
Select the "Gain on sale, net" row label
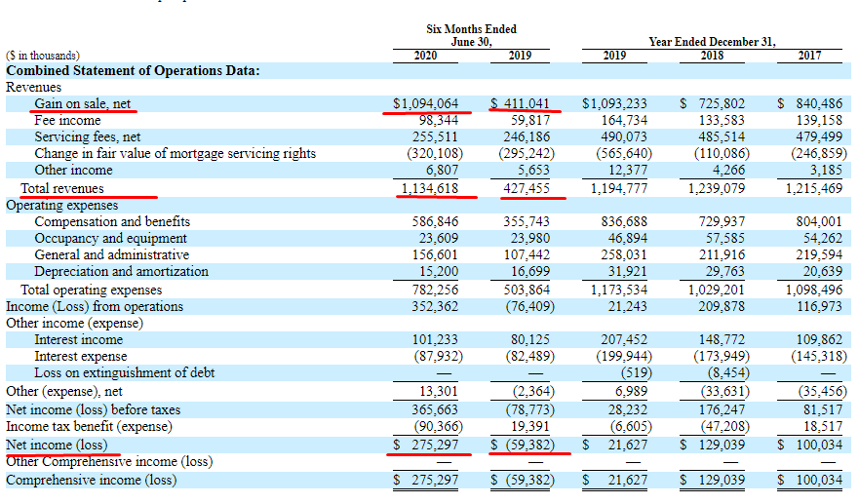pyautogui.click(x=83, y=103)
